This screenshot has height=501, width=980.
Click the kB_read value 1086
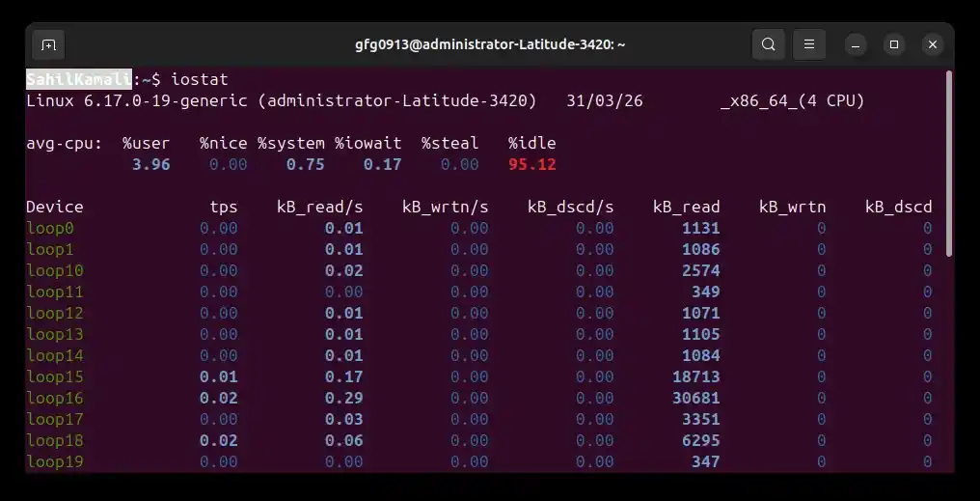pos(700,250)
